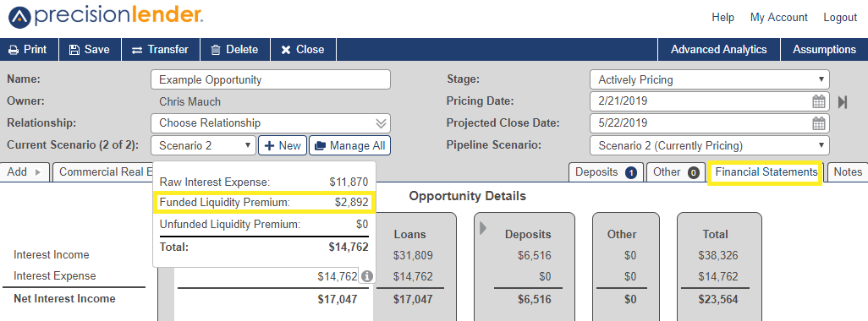Click the Print toolbar button
The height and width of the screenshot is (321, 868).
pyautogui.click(x=29, y=49)
